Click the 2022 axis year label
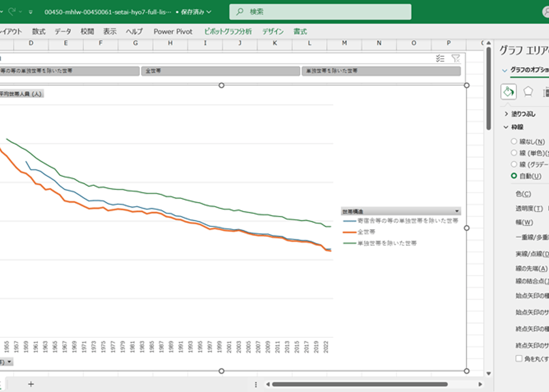Image resolution: width=549 pixels, height=392 pixels. 326,346
